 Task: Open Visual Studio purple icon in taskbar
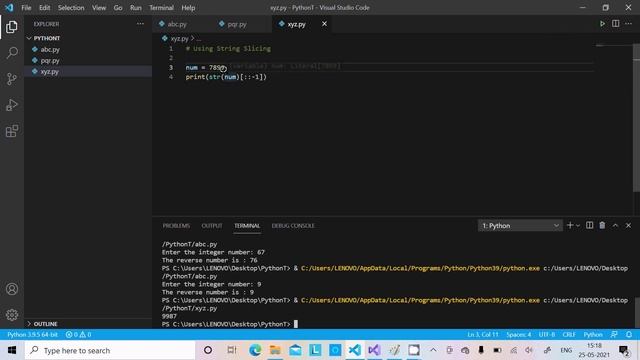(x=374, y=350)
